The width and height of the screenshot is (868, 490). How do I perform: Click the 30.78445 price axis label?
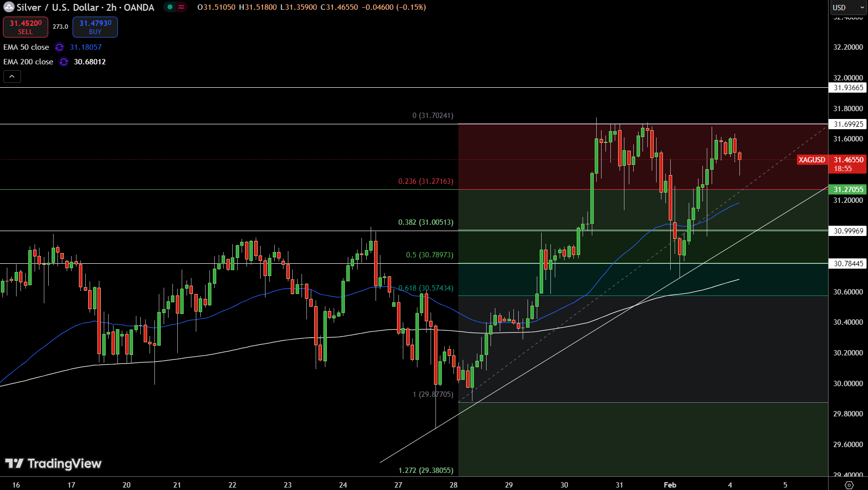pos(849,264)
